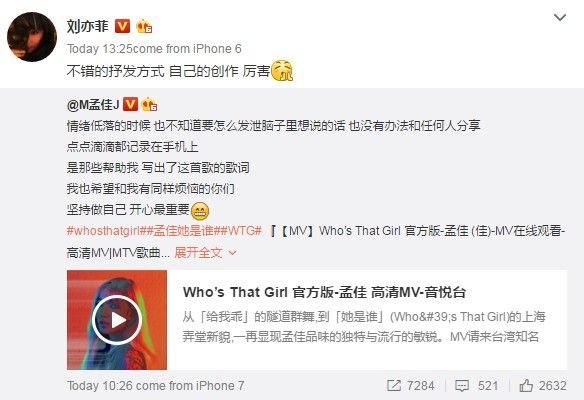Open the Who's That Girl 官方版 title link
The width and height of the screenshot is (584, 400).
324,292
